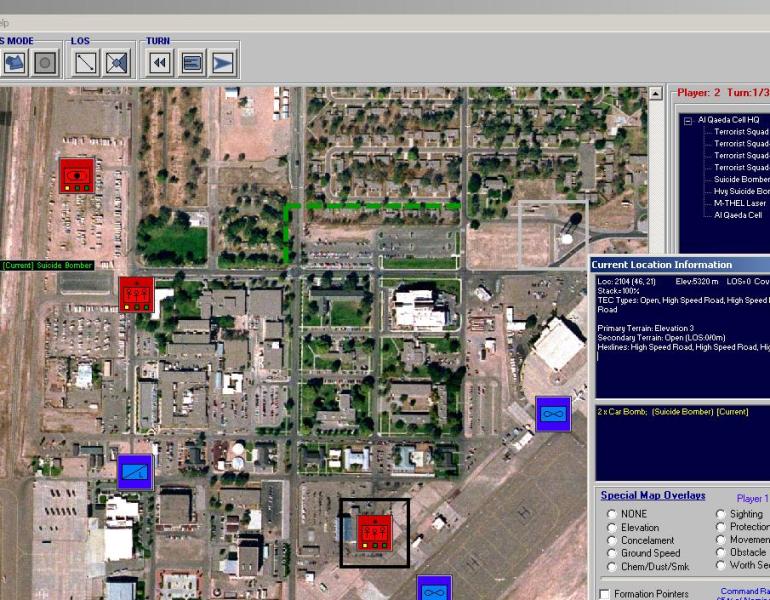Enable the Formation Pointers checkbox
Viewport: 770px width, 600px height.
click(605, 594)
